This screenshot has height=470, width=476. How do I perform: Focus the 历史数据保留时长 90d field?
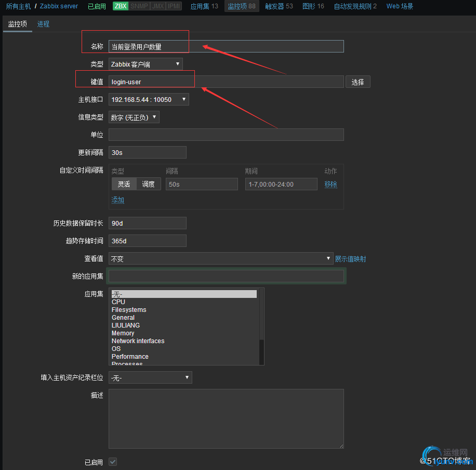click(147, 223)
